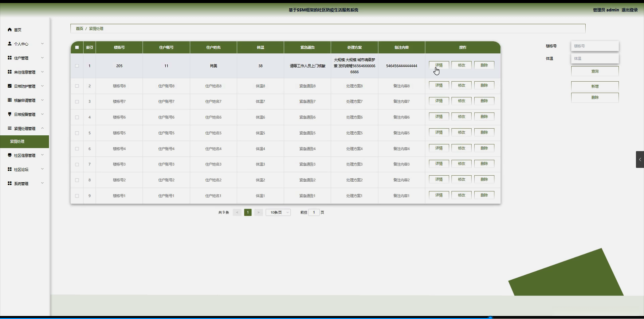The height and width of the screenshot is (319, 644).
Task: Click the list icon beside 紧情处理管理
Action: (x=10, y=128)
